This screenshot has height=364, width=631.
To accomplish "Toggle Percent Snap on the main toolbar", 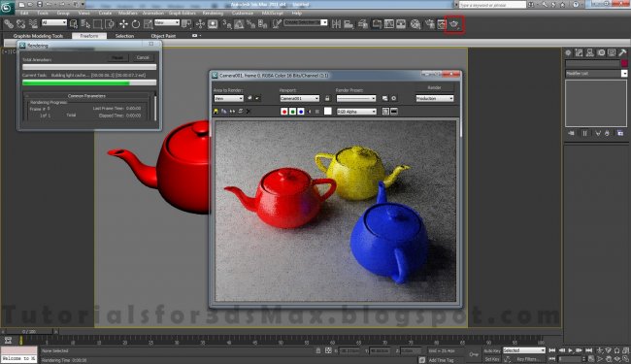I will [251, 24].
